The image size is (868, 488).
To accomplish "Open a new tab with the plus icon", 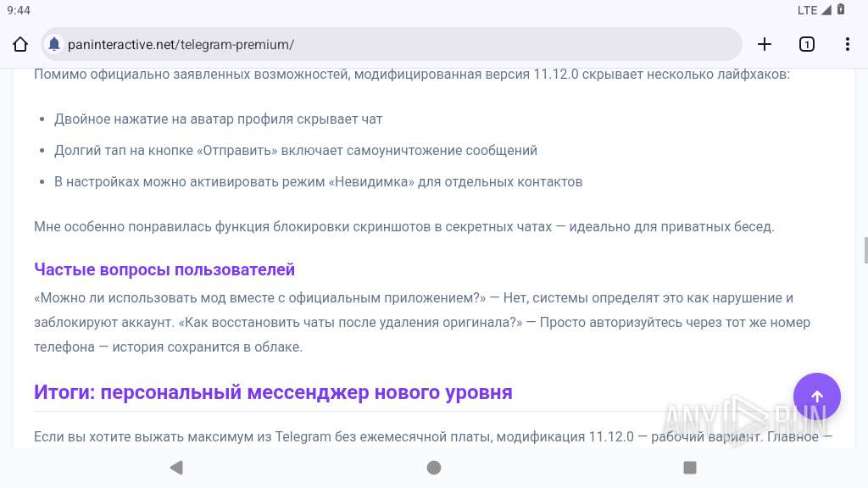I will pos(765,44).
